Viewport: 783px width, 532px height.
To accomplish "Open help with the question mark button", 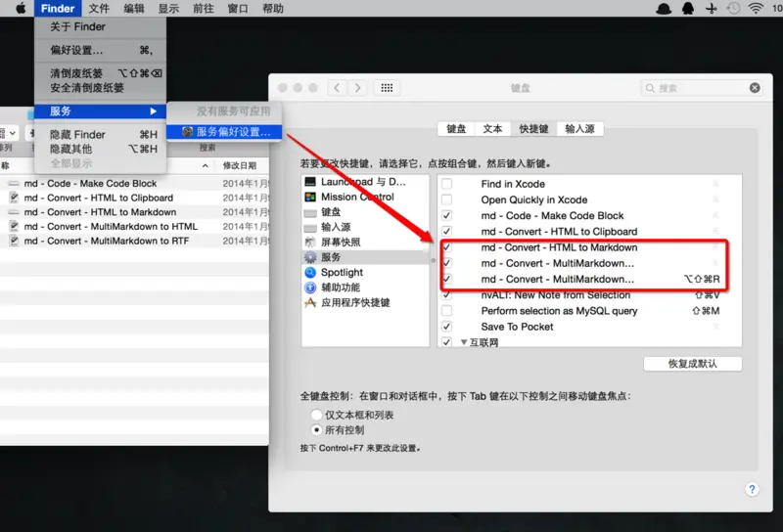I will 752,489.
